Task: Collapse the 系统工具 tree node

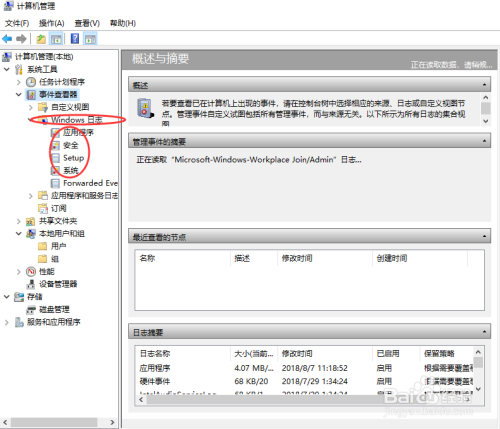Action: pos(7,69)
